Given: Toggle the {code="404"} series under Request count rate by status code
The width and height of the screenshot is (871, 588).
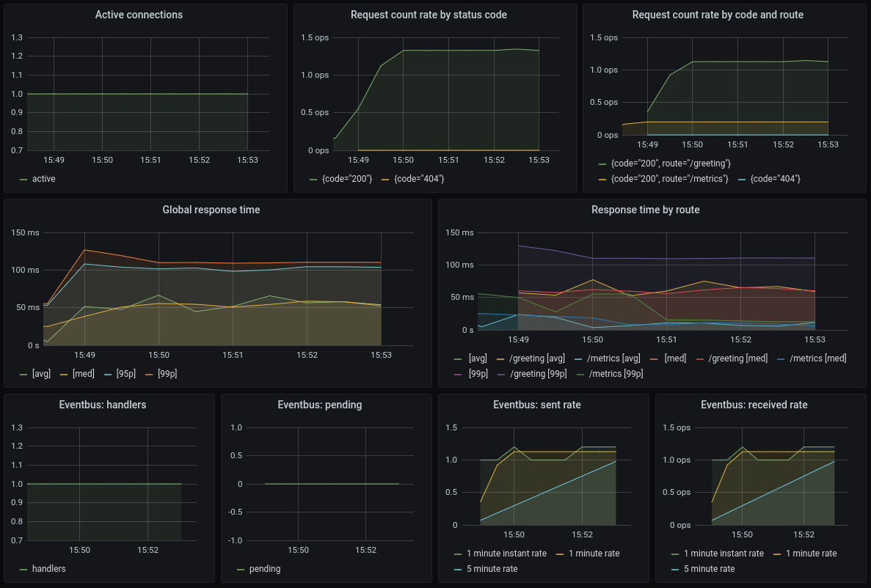Looking at the screenshot, I should click(420, 179).
